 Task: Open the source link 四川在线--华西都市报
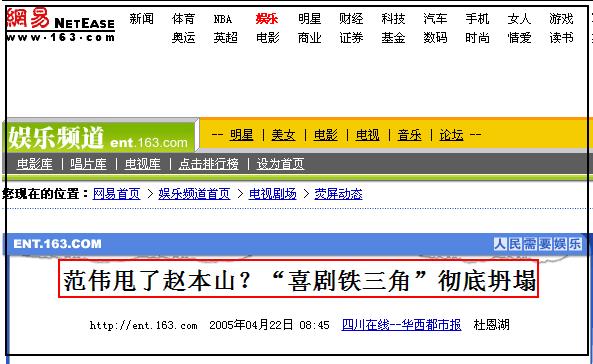point(401,325)
